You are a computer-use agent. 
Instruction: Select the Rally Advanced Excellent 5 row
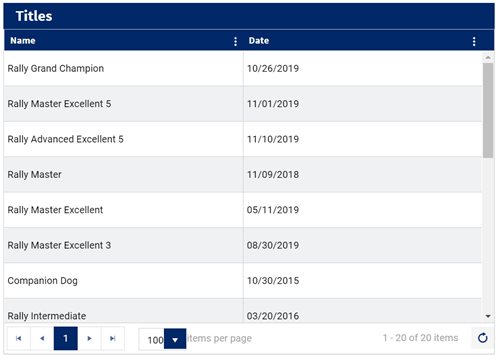[243, 139]
